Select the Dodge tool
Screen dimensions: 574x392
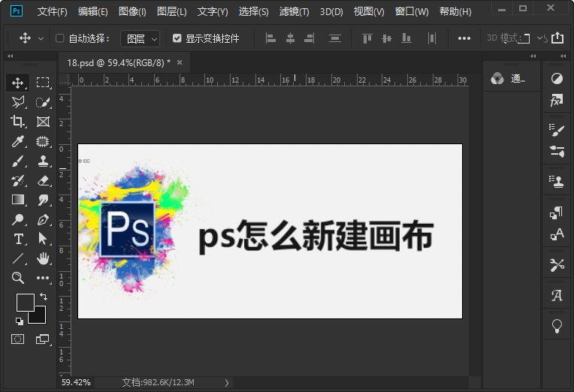coord(17,219)
